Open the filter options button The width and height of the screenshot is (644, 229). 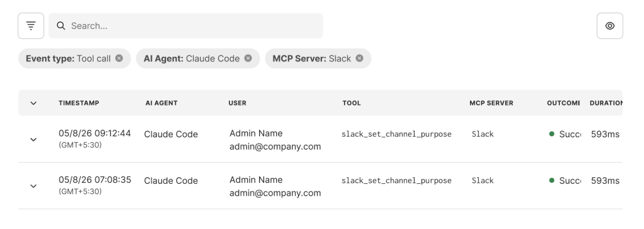31,26
